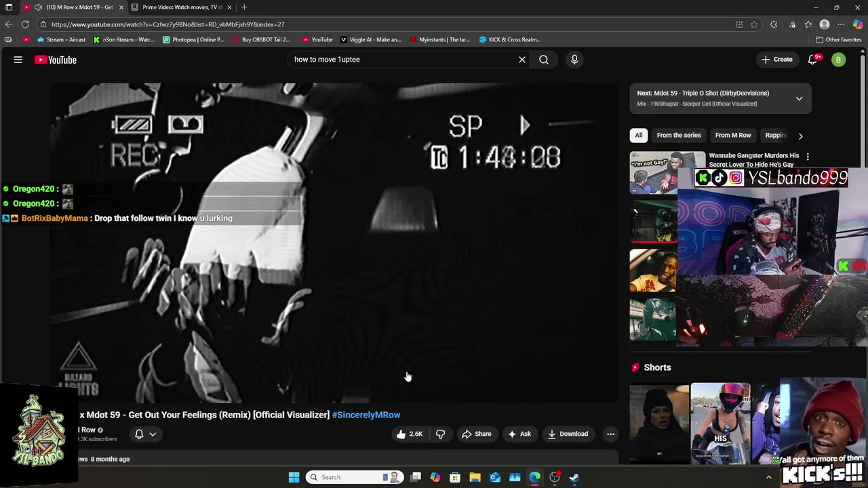Share this video
The width and height of the screenshot is (868, 488).
point(476,434)
